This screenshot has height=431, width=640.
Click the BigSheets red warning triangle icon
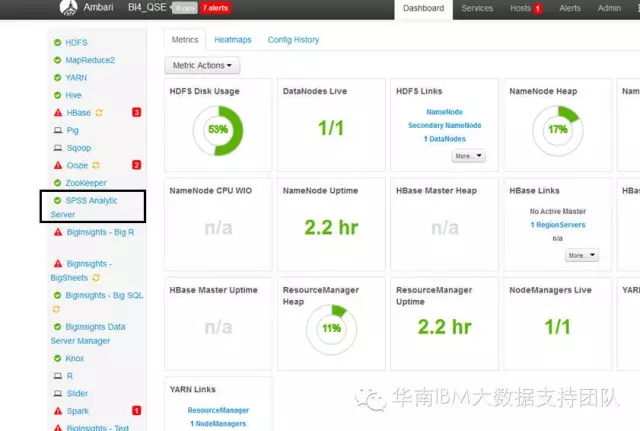[58, 264]
